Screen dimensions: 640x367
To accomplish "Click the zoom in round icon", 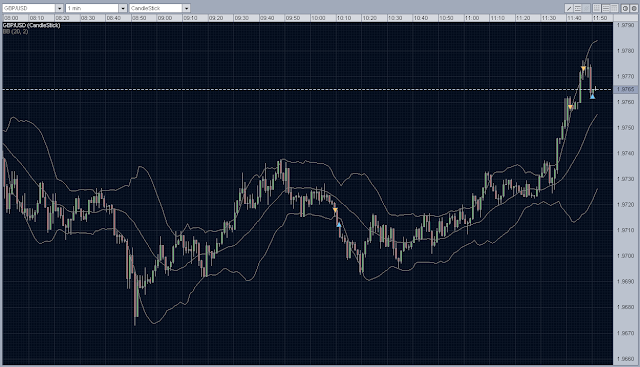I will (625, 8).
